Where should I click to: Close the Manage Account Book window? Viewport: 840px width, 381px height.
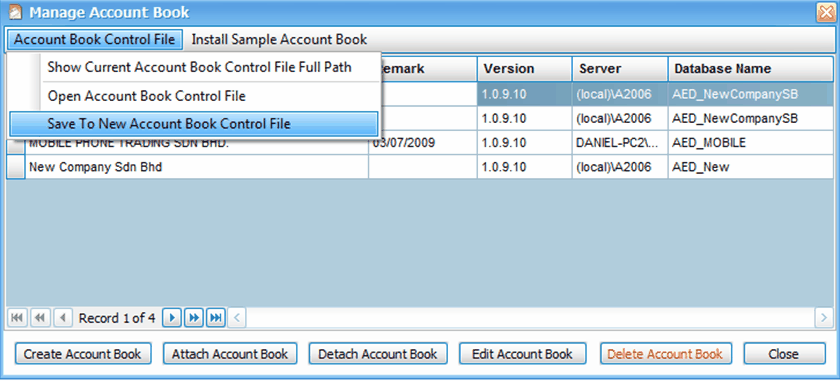[825, 12]
